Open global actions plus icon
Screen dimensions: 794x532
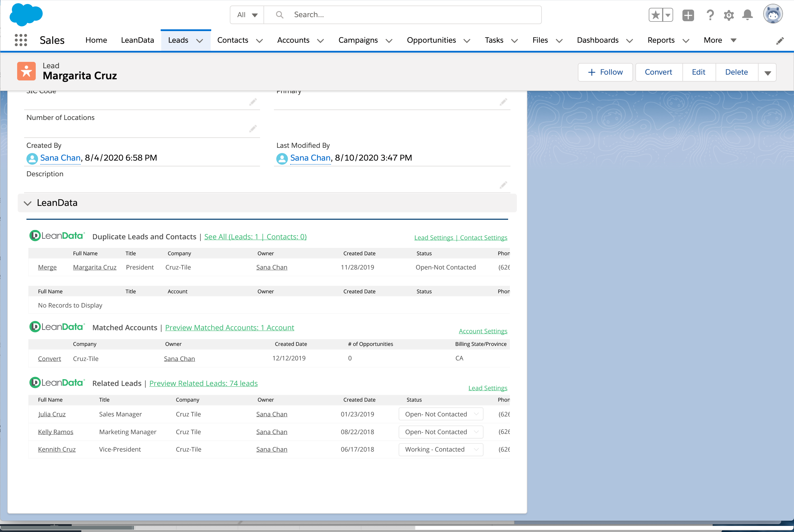pyautogui.click(x=688, y=15)
